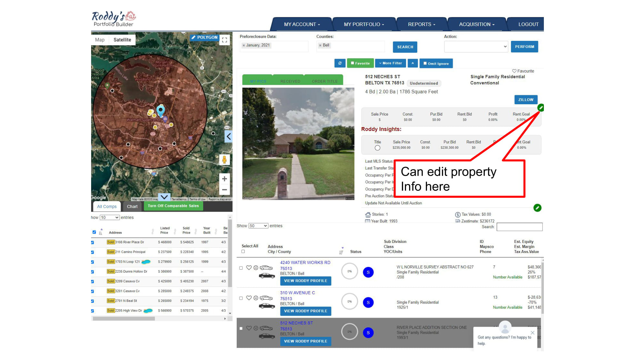The image size is (644, 362).
Task: Click the refresh icon button near filters
Action: pyautogui.click(x=340, y=63)
